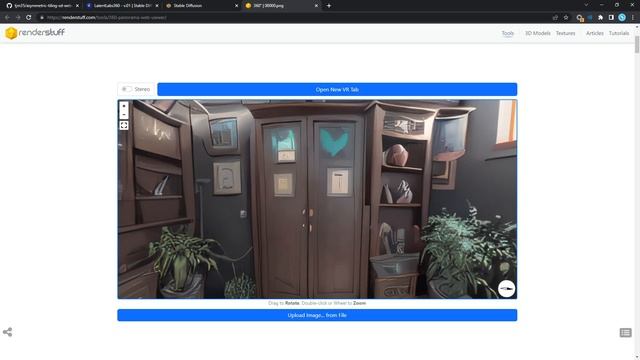Switch to the GitHub asymmetric tiling tab
The width and height of the screenshot is (640, 360).
(42, 6)
